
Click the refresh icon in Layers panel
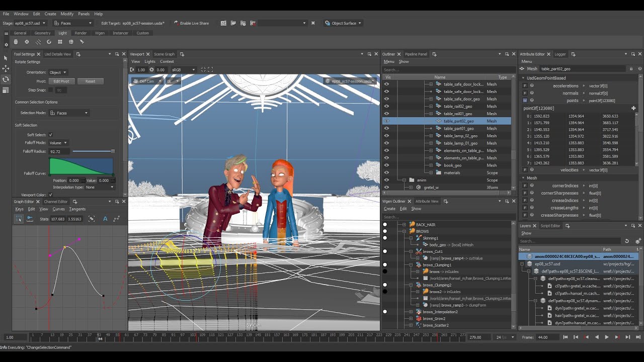coord(627,241)
